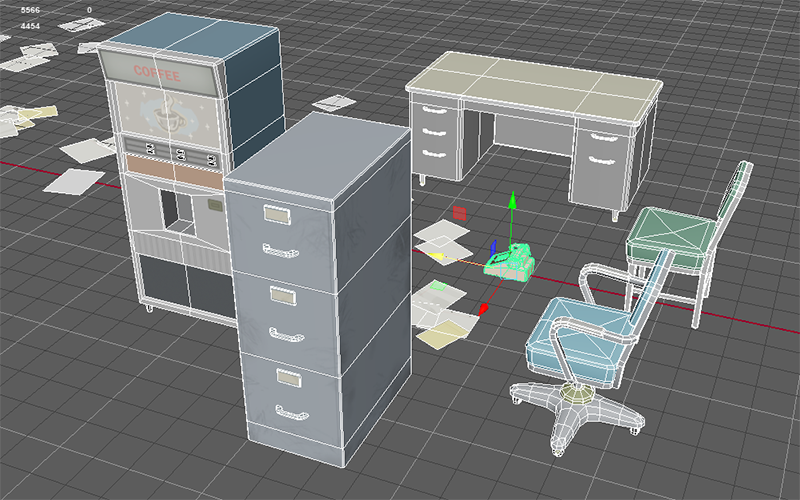Click the green square plane handle
This screenshot has width=800, height=500.
438,286
